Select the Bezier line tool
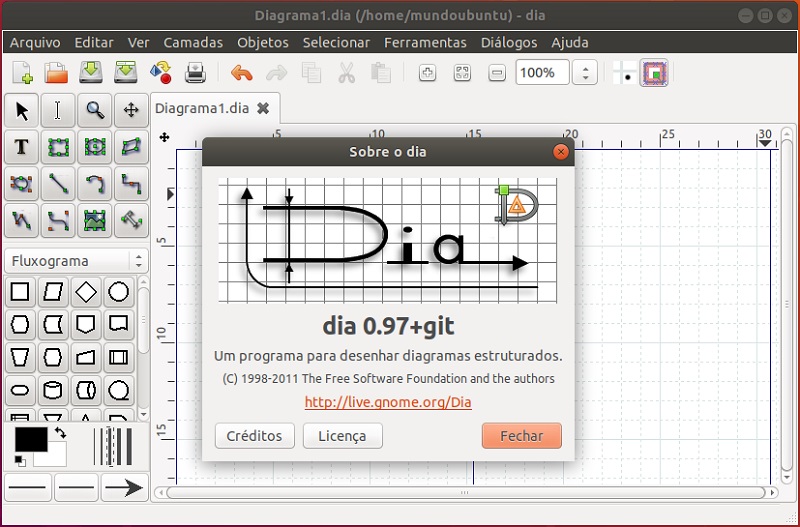800x527 pixels. (x=58, y=220)
